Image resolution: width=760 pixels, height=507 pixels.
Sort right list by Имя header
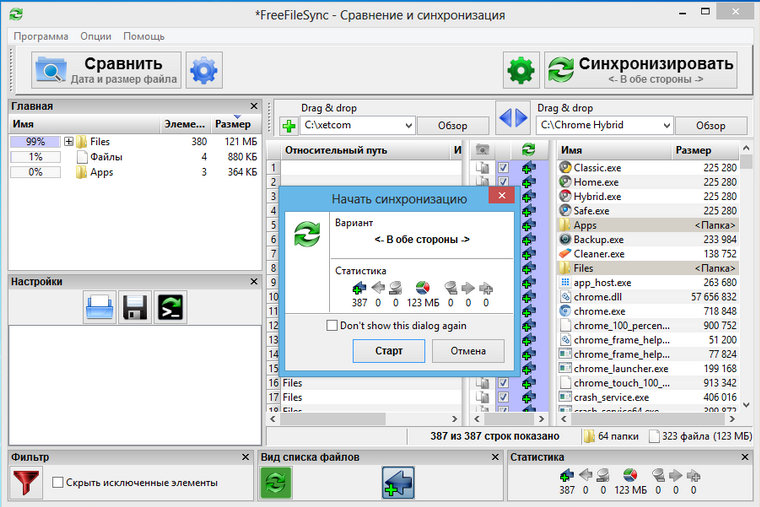coord(615,150)
